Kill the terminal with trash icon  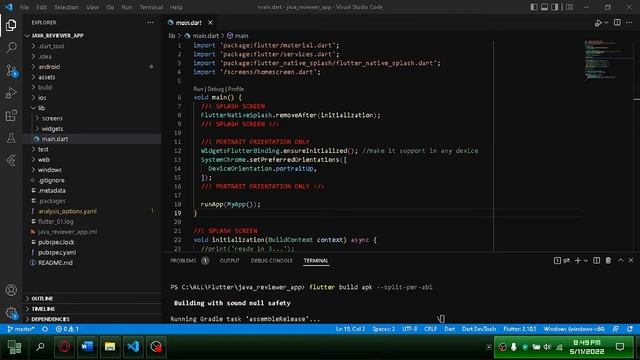point(608,260)
